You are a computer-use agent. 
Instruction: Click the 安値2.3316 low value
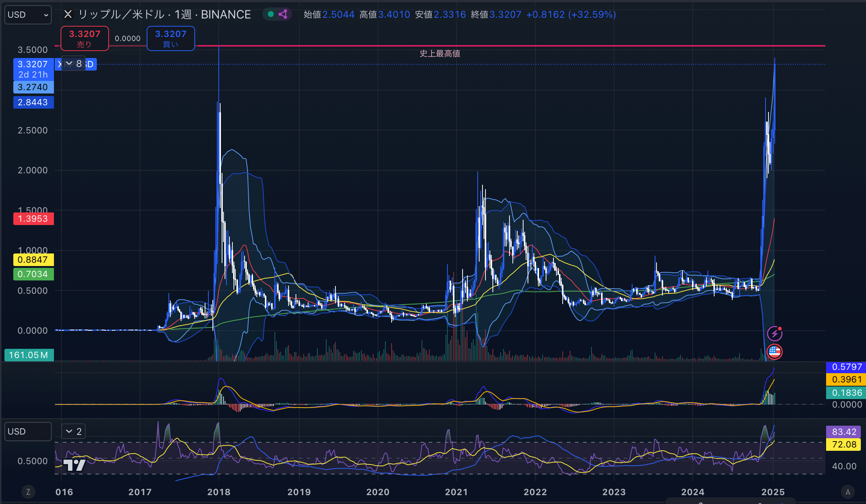click(x=440, y=14)
